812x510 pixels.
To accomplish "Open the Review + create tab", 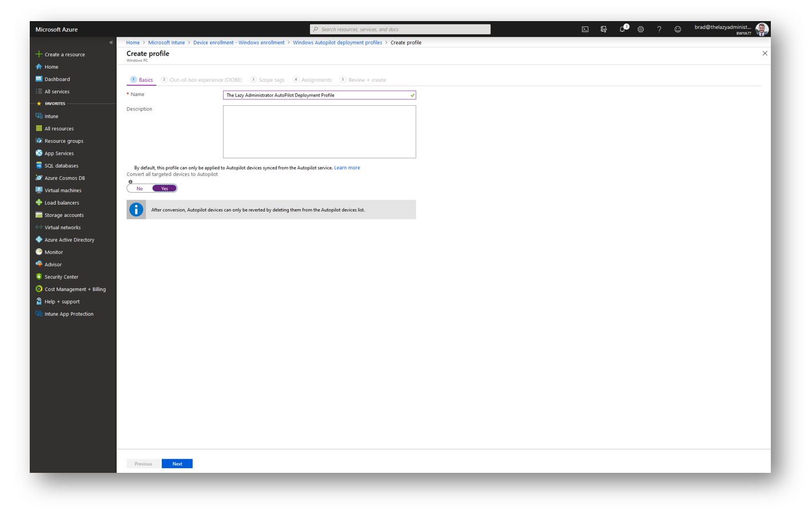I will [x=363, y=80].
